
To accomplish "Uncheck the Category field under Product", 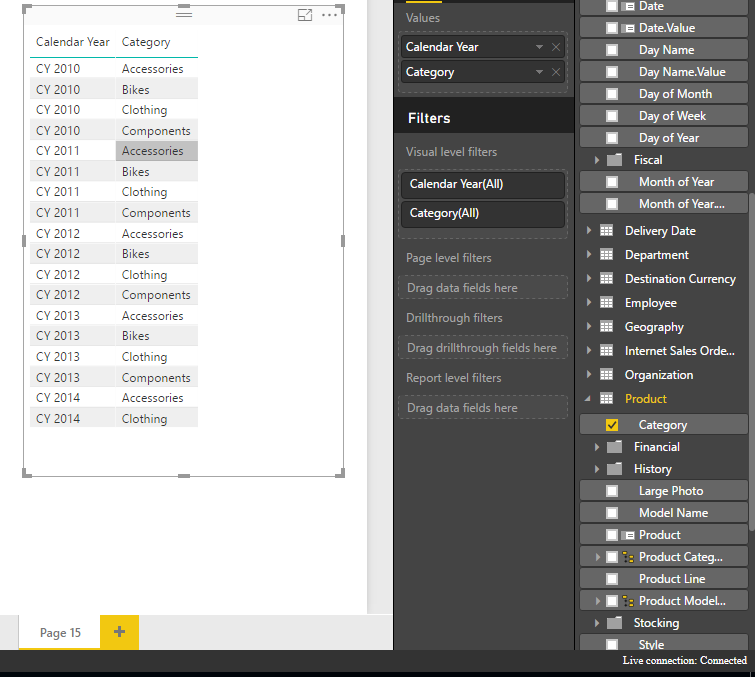I will (x=612, y=425).
